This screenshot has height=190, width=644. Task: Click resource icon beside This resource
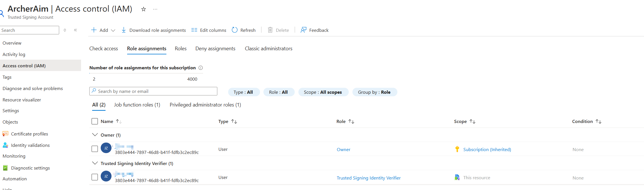[457, 178]
